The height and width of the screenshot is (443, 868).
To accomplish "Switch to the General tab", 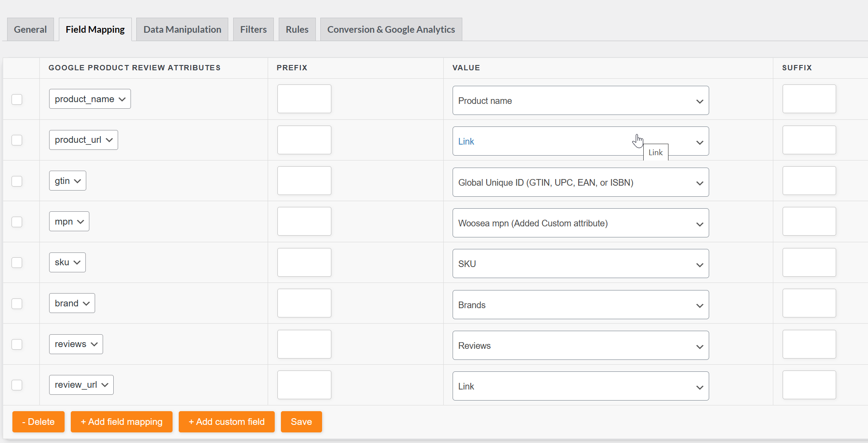I will (x=30, y=30).
